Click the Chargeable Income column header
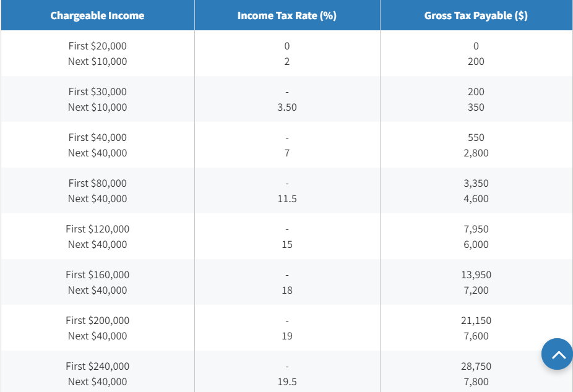 click(97, 15)
